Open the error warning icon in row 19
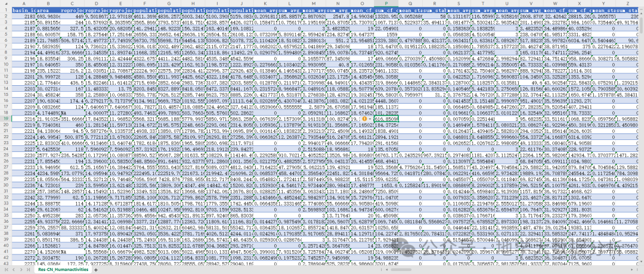 pyautogui.click(x=364, y=118)
